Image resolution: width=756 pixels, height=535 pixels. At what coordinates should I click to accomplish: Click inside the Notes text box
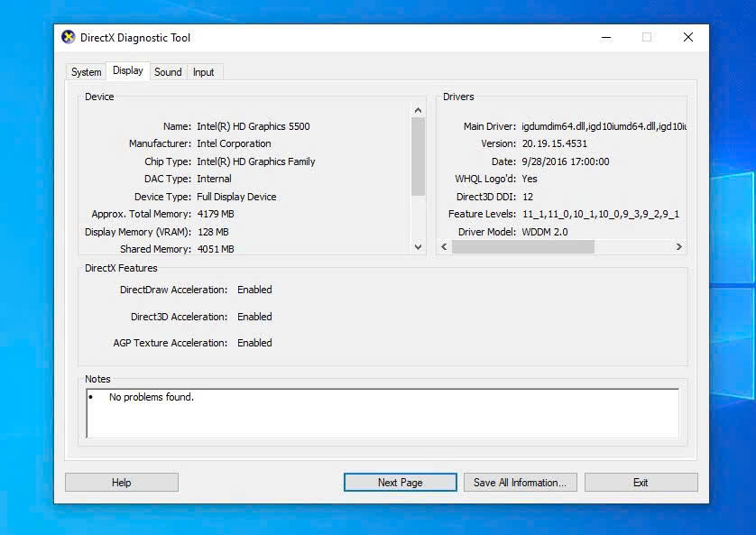pyautogui.click(x=383, y=413)
